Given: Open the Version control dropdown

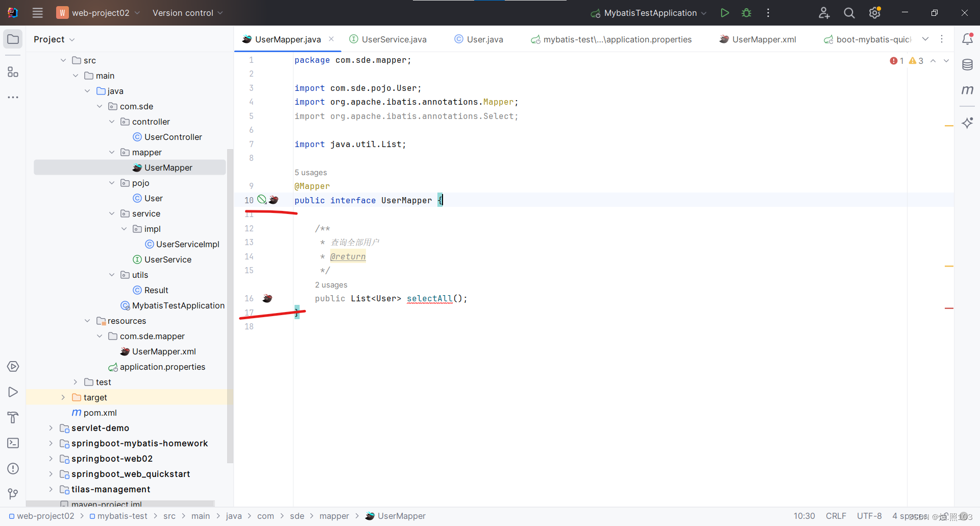Looking at the screenshot, I should pyautogui.click(x=187, y=13).
